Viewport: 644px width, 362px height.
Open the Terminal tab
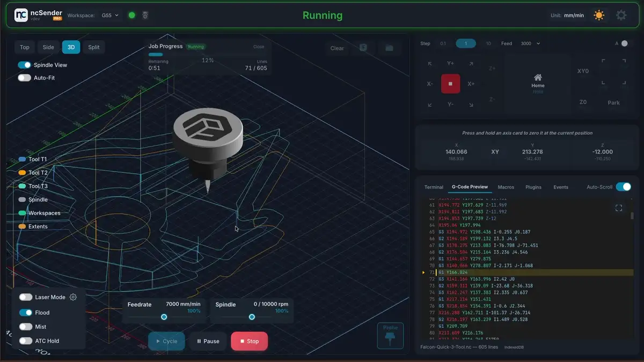coord(434,187)
